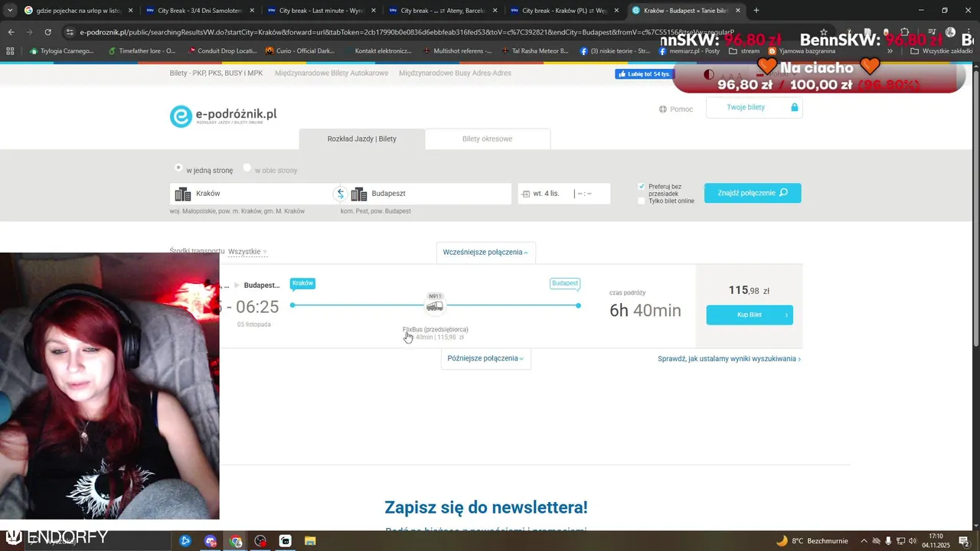Click the 'FlixBus (przedsiębiorca)' carrier text
Screen dimensions: 980x551
click(x=436, y=329)
